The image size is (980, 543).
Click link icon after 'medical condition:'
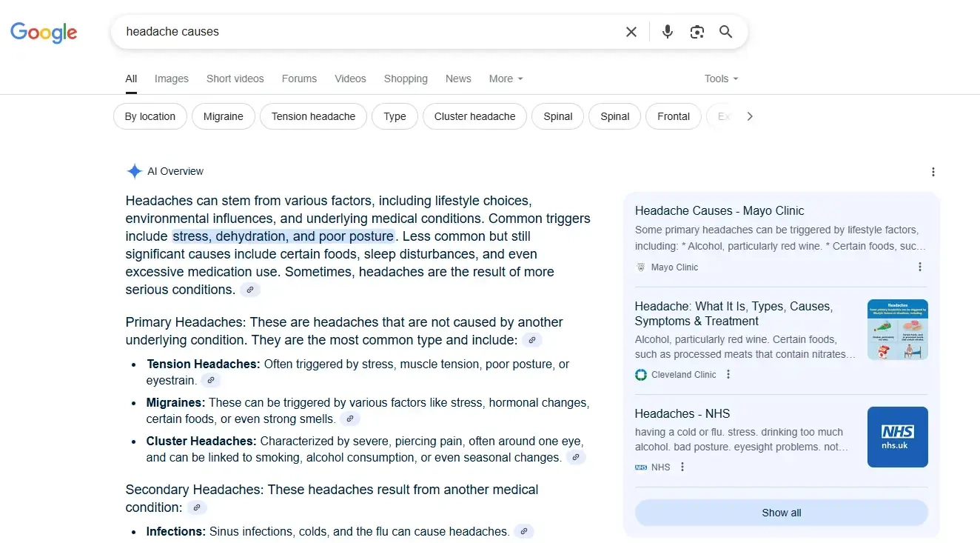[x=197, y=507]
